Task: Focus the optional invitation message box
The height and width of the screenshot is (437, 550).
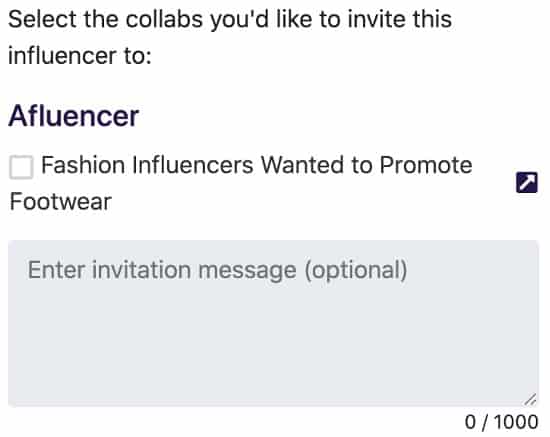Action: (273, 323)
